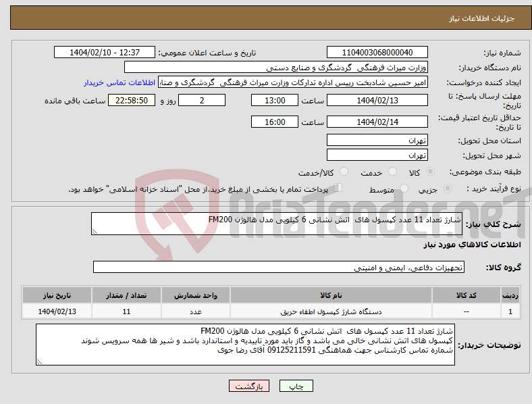Click the quantity cell 11 in the table
The width and height of the screenshot is (532, 404).
[126, 311]
